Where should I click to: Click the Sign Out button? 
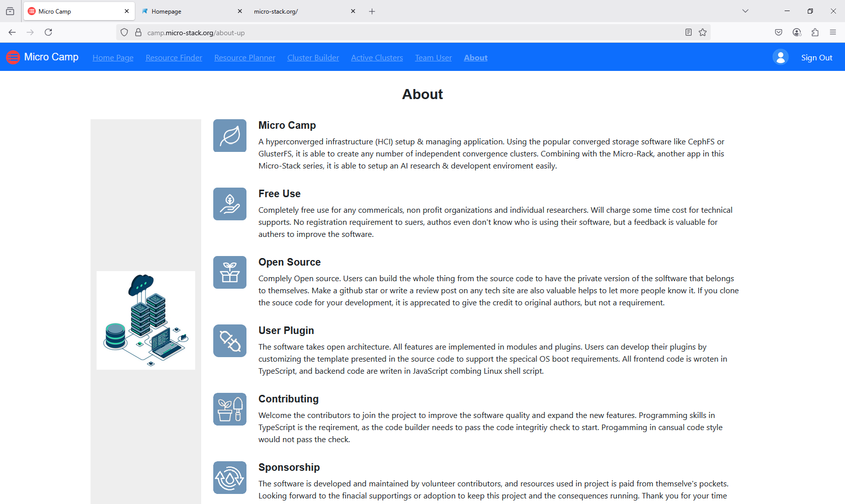click(817, 58)
